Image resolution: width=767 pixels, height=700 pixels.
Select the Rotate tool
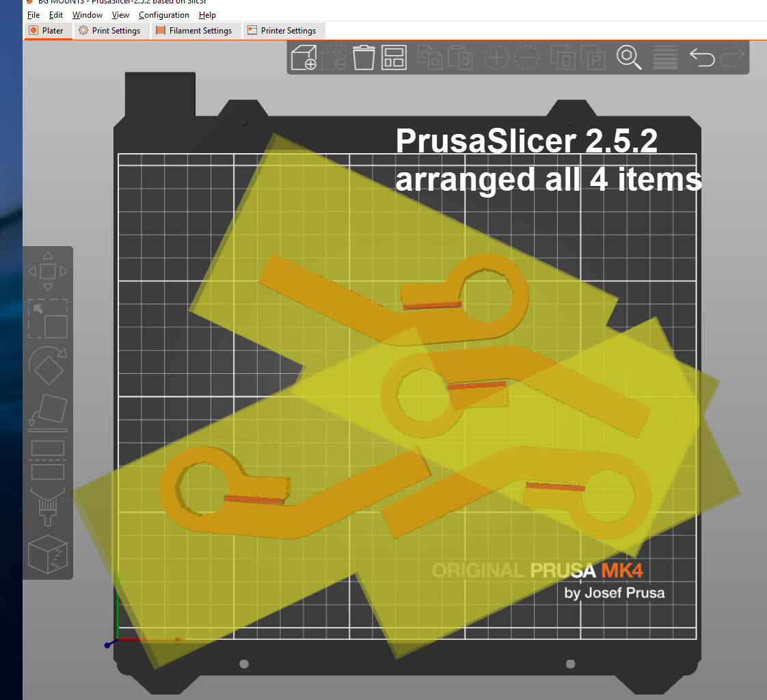(48, 366)
